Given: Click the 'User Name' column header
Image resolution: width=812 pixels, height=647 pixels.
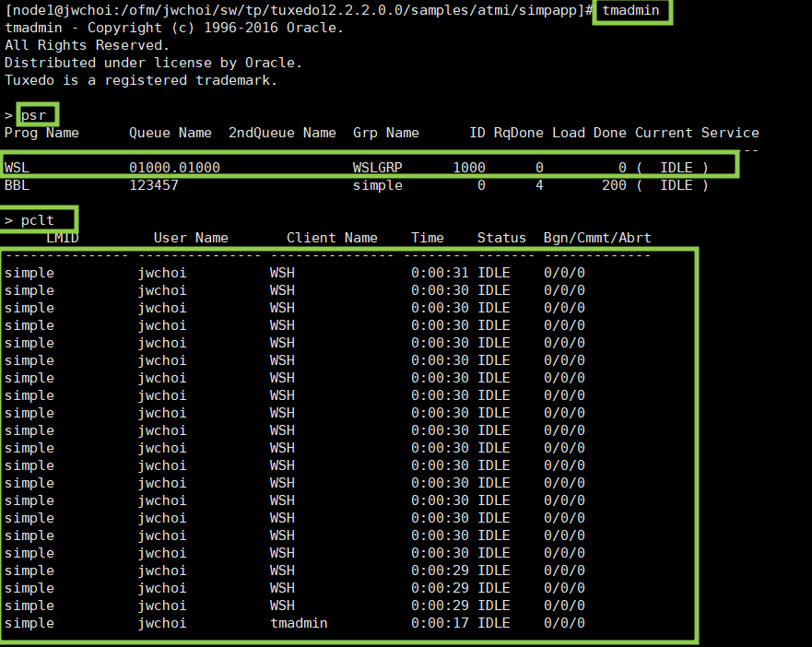Looking at the screenshot, I should click(191, 239).
